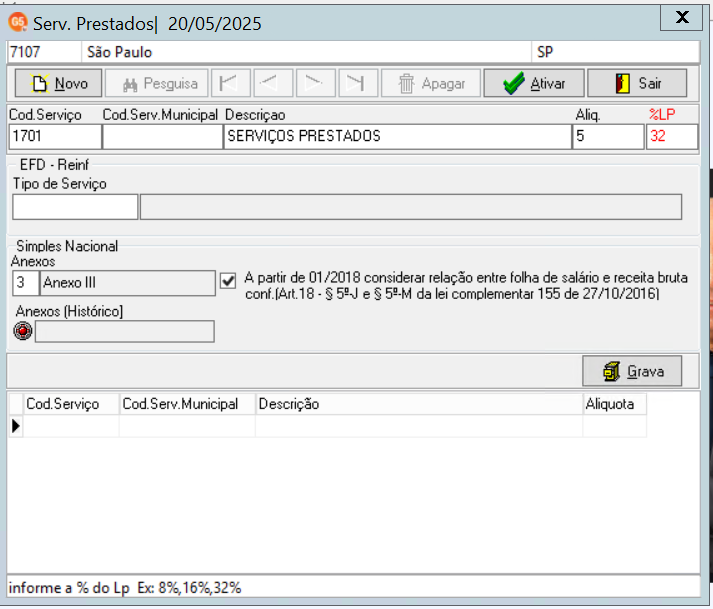Click the Anexos Histórico text field
This screenshot has height=609, width=713.
[x=125, y=331]
